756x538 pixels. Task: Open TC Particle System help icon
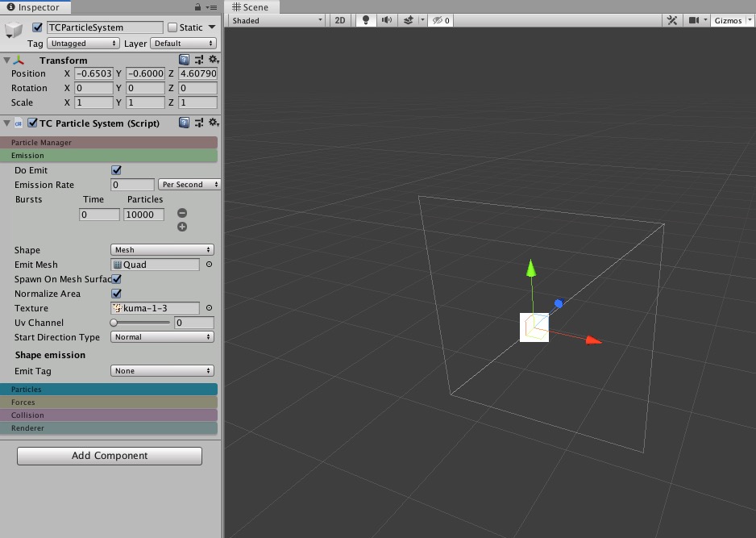185,122
